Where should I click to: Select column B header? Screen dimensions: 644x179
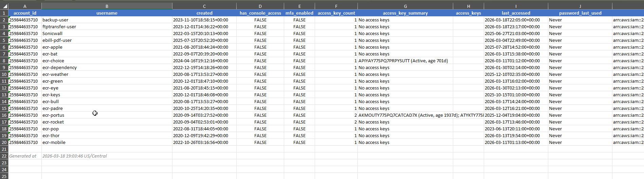click(107, 6)
